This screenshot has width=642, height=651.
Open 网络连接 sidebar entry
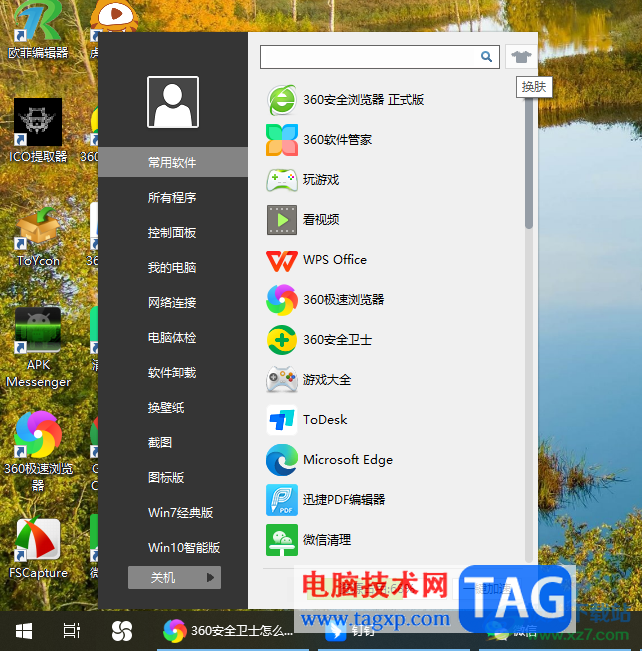173,302
